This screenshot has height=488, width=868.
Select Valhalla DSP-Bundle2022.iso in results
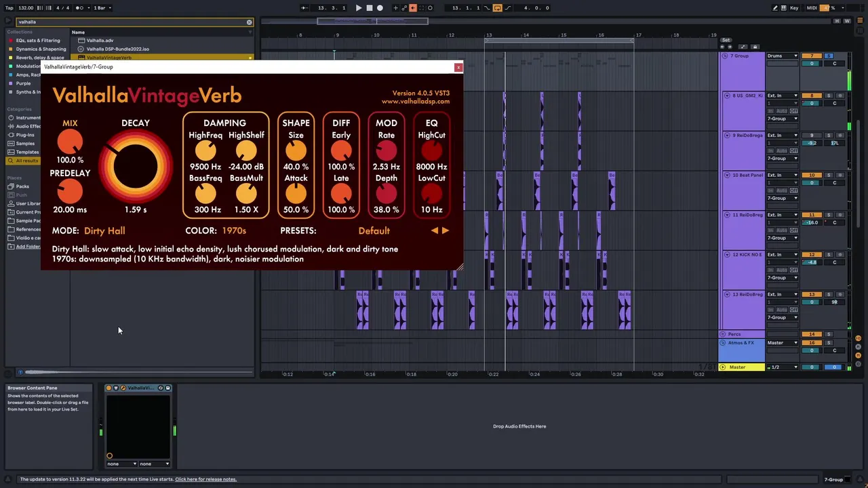tap(117, 49)
